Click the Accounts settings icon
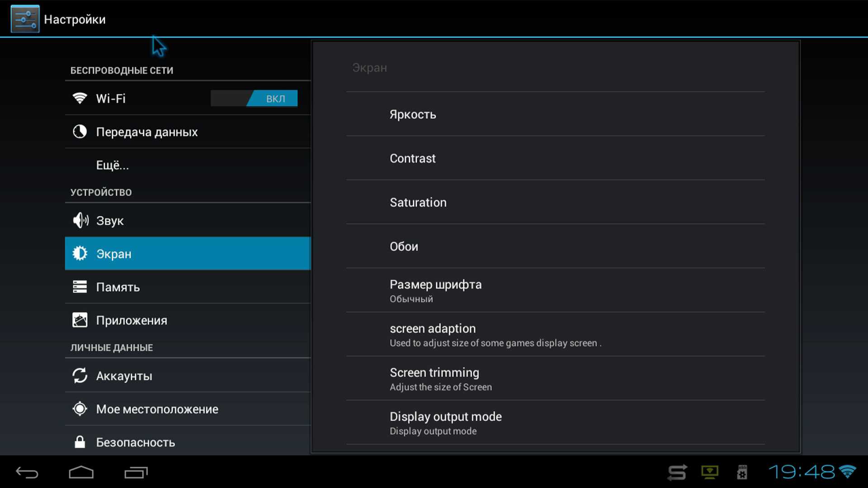868x488 pixels. tap(80, 375)
